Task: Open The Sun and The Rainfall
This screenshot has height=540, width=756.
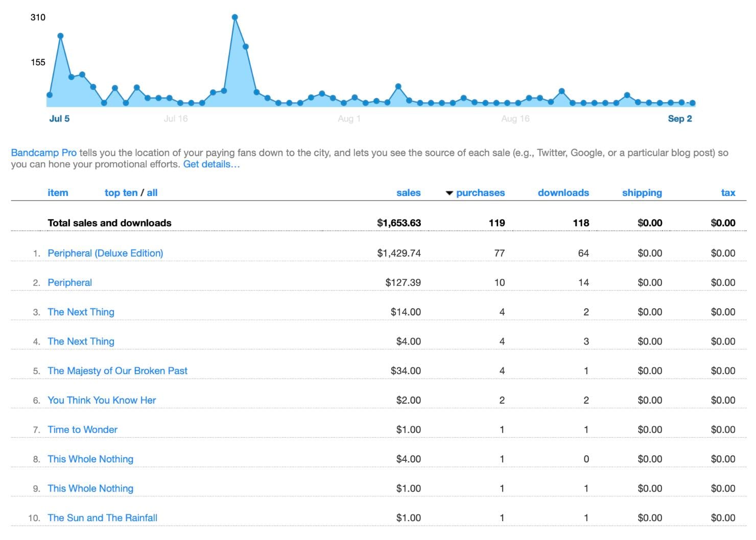Action: (x=102, y=518)
